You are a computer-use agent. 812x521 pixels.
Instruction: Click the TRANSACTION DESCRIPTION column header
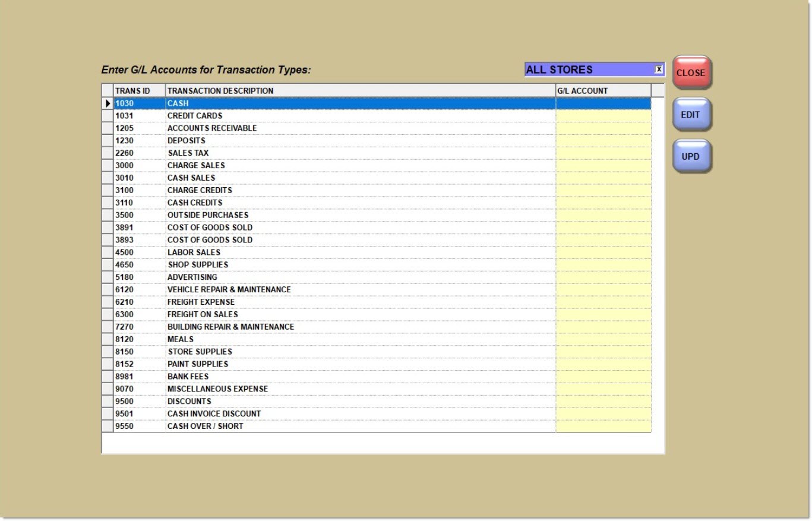pyautogui.click(x=360, y=91)
